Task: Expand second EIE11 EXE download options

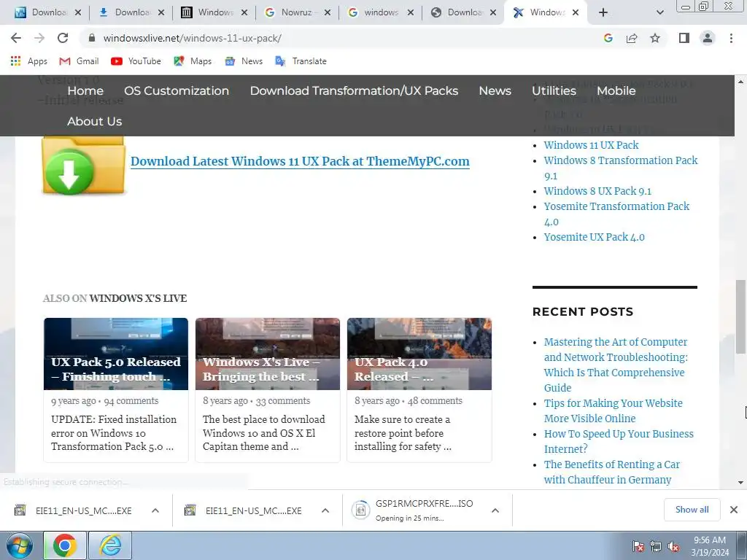Action: tap(325, 510)
